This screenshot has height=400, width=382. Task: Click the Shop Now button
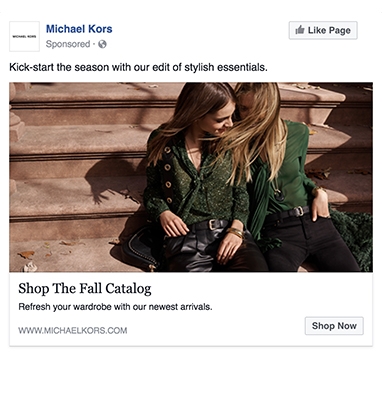(334, 326)
